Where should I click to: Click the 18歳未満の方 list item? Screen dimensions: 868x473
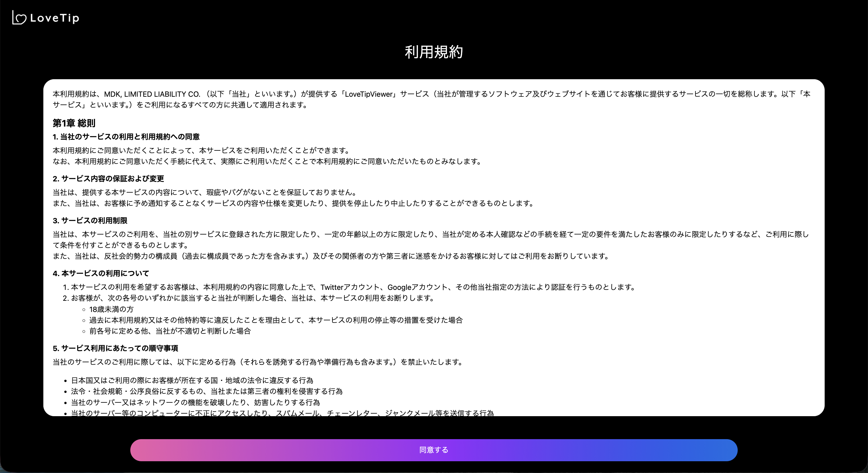pyautogui.click(x=112, y=309)
